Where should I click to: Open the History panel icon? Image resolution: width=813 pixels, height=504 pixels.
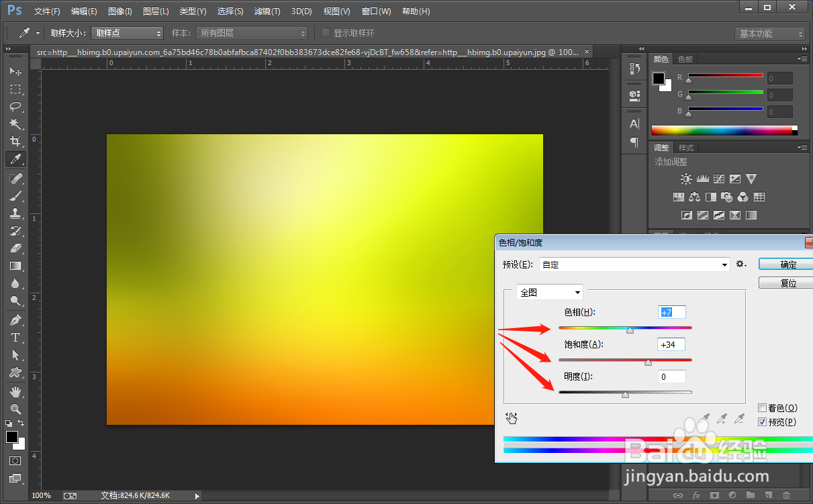point(634,68)
